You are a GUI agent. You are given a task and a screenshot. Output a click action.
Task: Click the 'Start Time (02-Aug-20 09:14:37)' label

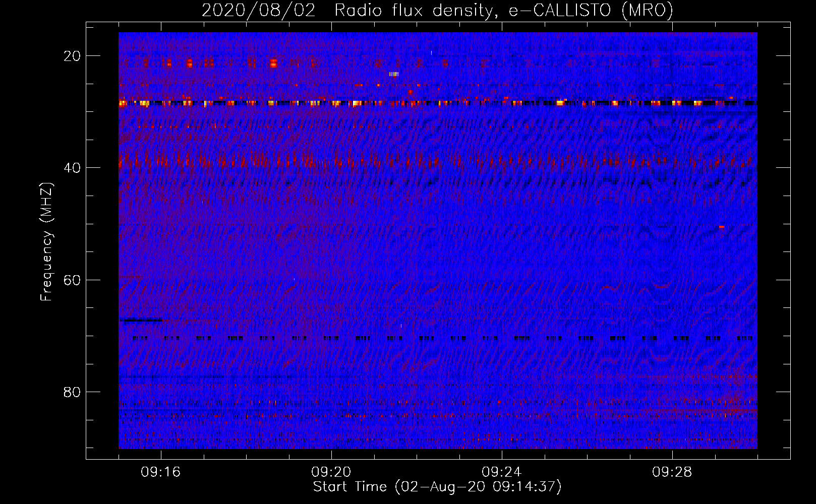437,487
